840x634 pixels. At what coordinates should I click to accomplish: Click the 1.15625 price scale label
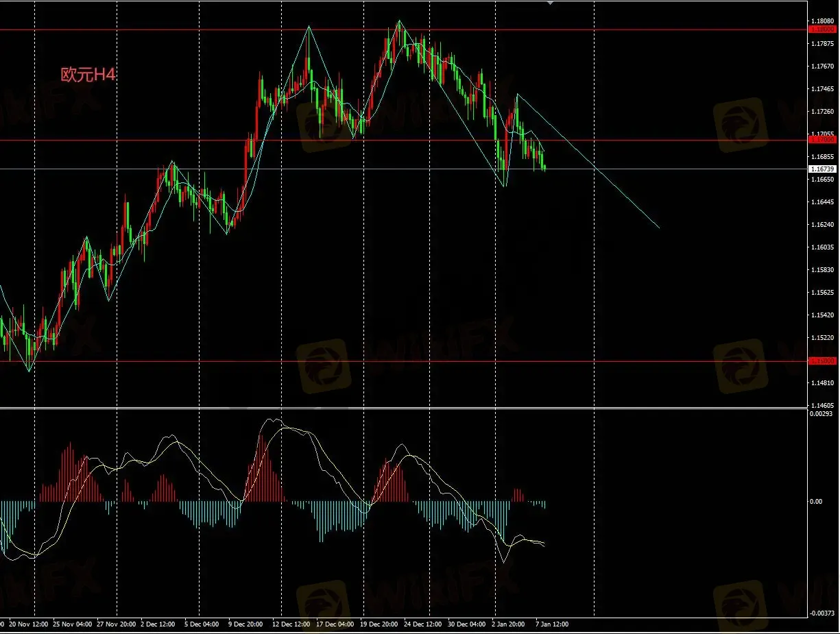click(823, 293)
